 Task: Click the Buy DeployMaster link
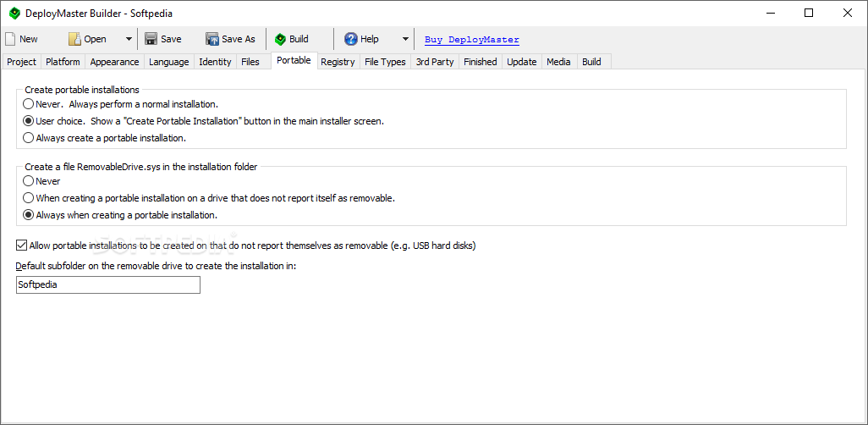click(x=471, y=39)
